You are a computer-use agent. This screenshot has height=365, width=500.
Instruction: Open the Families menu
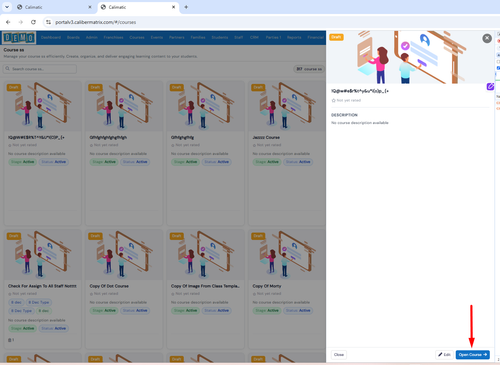198,37
